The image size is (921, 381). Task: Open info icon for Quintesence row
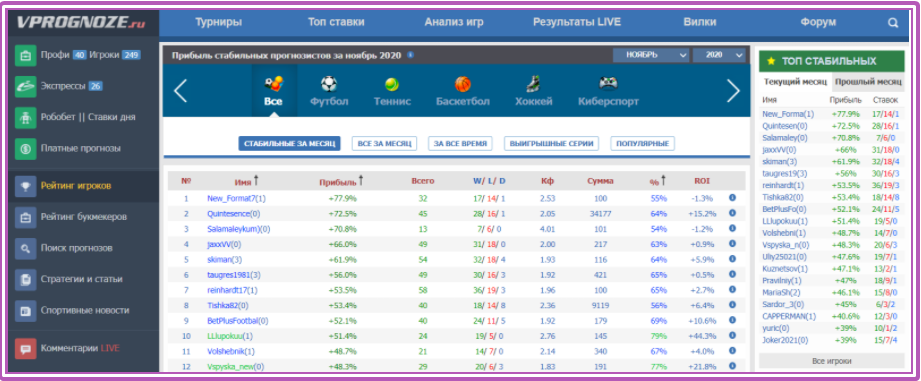point(732,213)
